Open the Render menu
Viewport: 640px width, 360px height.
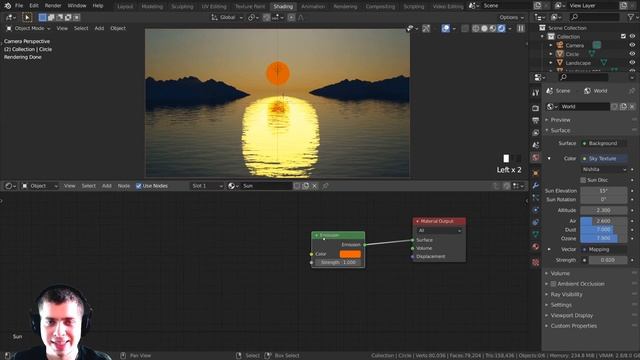click(53, 6)
